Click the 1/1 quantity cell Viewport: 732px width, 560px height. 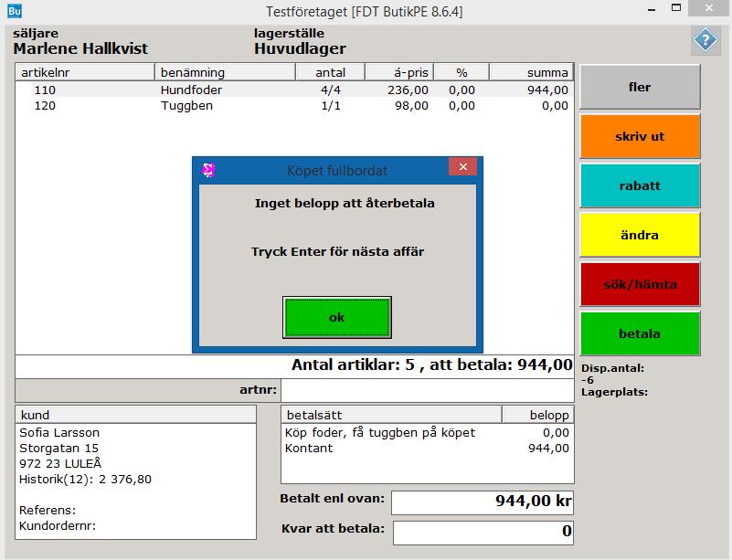click(x=331, y=105)
